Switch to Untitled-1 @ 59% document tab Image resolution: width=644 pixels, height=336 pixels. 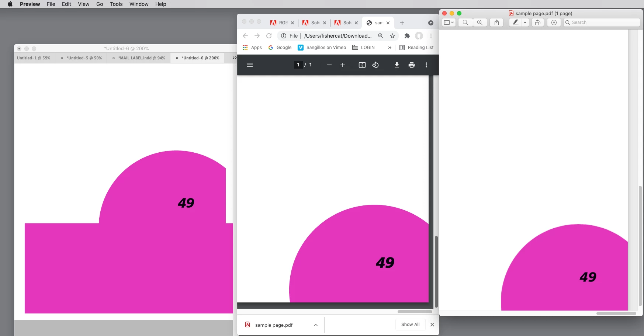point(34,58)
